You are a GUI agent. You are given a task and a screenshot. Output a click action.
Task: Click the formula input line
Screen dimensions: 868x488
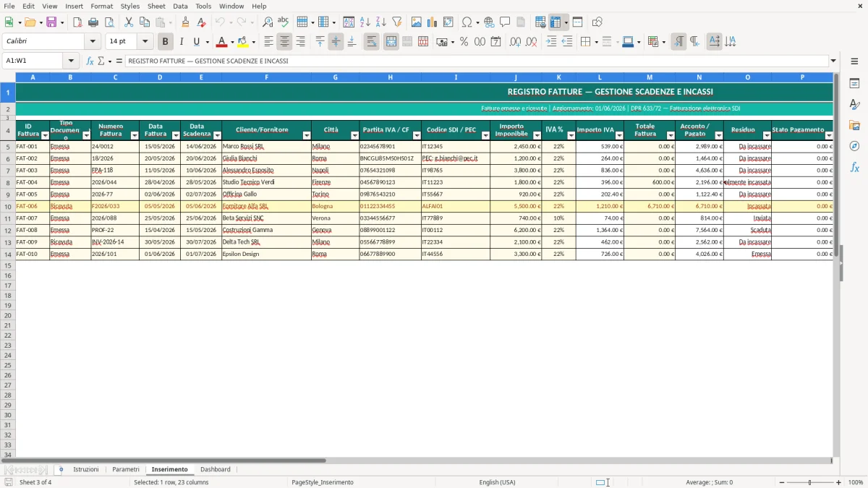476,61
